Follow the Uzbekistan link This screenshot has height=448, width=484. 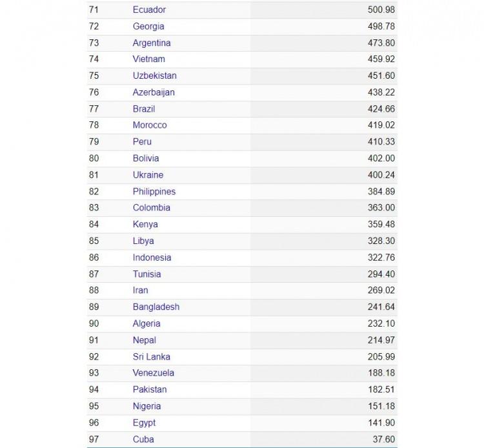coord(154,76)
